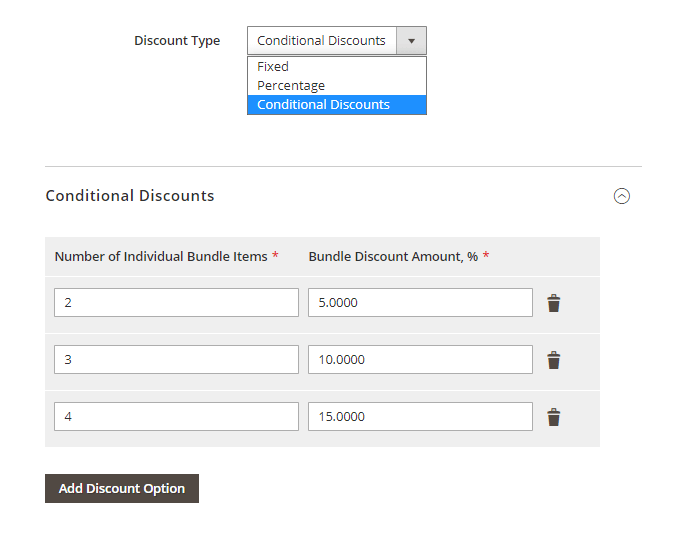Click the Conditional Discounts section heading
The width and height of the screenshot is (685, 537).
tap(130, 196)
